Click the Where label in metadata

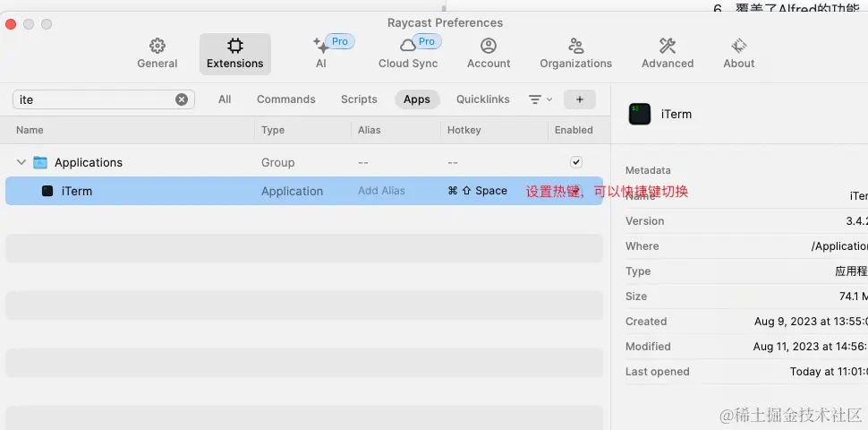pyautogui.click(x=642, y=246)
